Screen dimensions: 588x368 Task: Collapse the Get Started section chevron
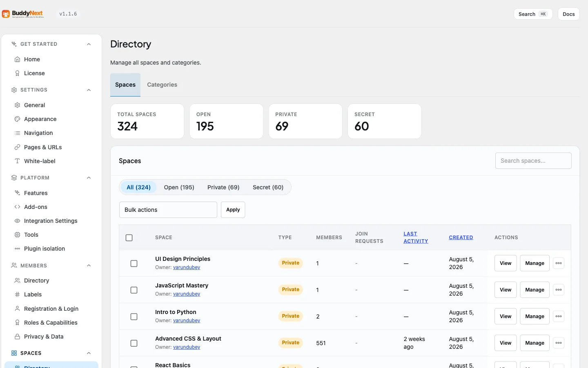click(x=89, y=44)
